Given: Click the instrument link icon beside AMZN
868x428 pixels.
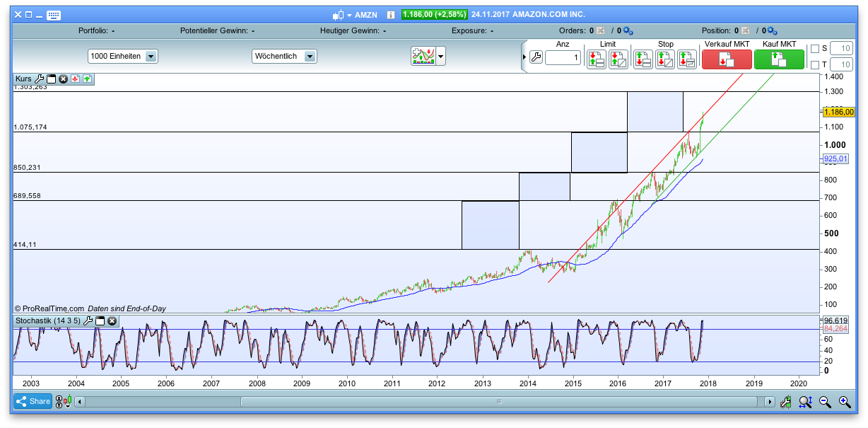Looking at the screenshot, I should click(338, 15).
